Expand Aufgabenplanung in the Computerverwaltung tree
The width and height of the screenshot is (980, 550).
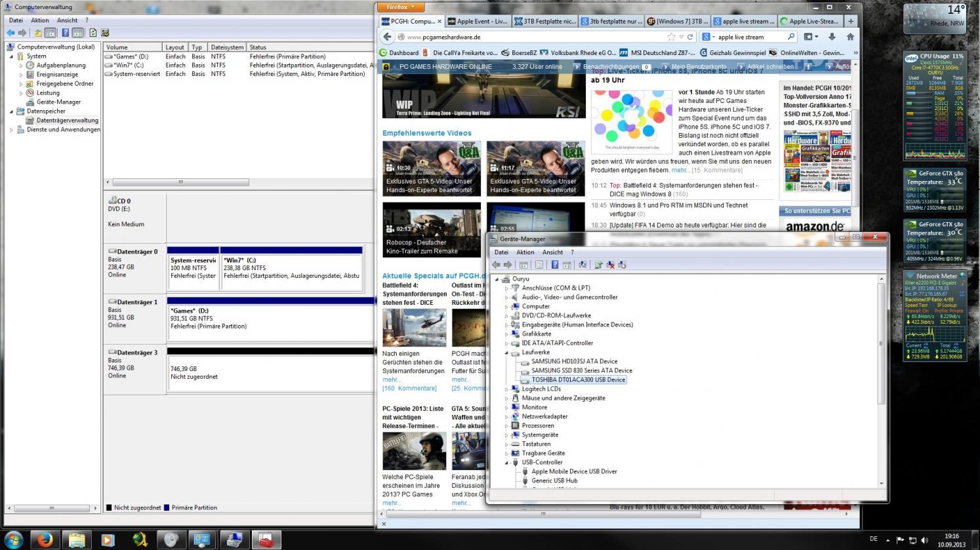(x=21, y=66)
